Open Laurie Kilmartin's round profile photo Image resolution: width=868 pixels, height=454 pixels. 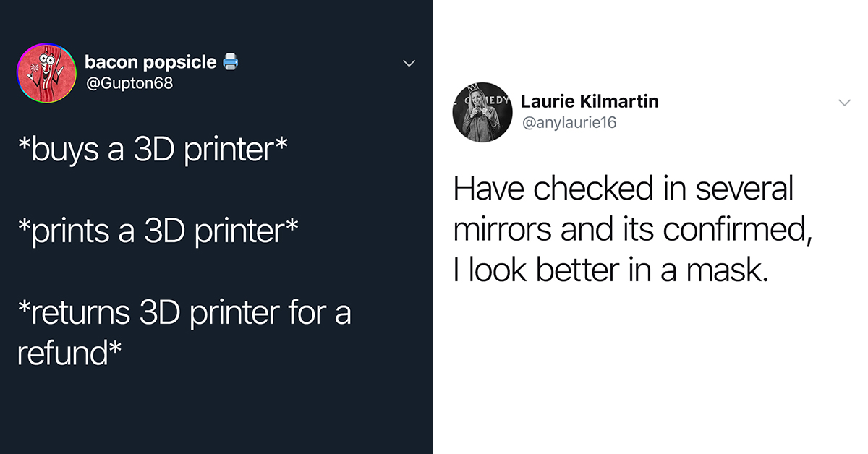coord(482,112)
